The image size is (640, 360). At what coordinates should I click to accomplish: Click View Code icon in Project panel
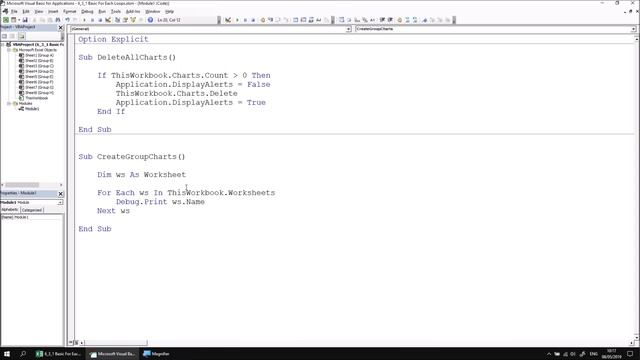pyautogui.click(x=4, y=36)
